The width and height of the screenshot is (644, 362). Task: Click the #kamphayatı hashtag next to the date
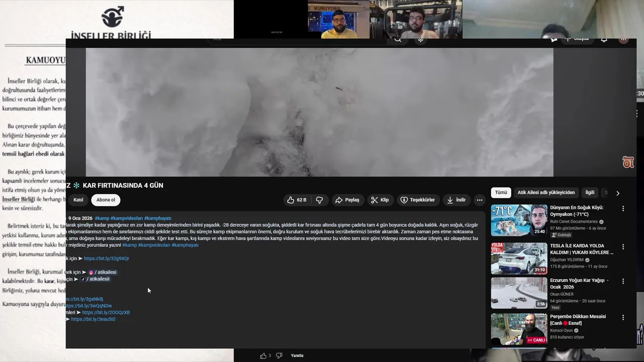click(x=157, y=218)
